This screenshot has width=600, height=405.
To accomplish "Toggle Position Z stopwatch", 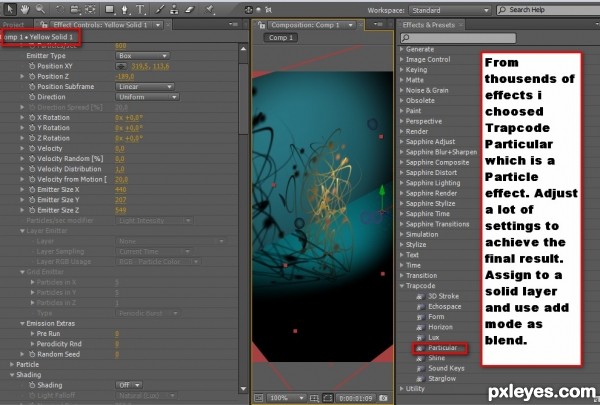I will pyautogui.click(x=32, y=77).
